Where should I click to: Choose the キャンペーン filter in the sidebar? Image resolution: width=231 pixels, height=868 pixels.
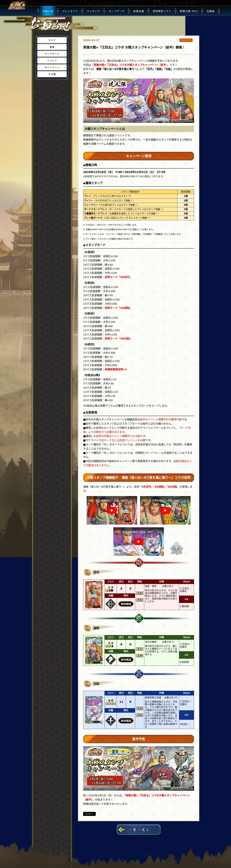(52, 67)
